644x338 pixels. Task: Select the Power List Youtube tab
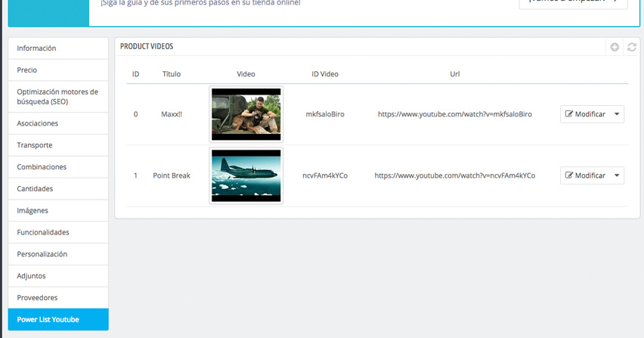coord(58,320)
